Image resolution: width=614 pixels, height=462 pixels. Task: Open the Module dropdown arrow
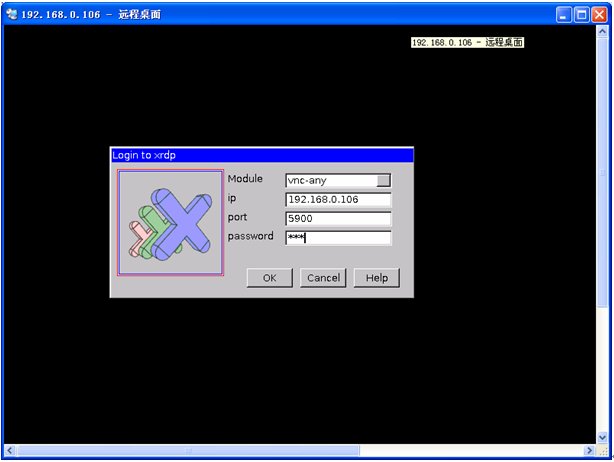click(383, 180)
